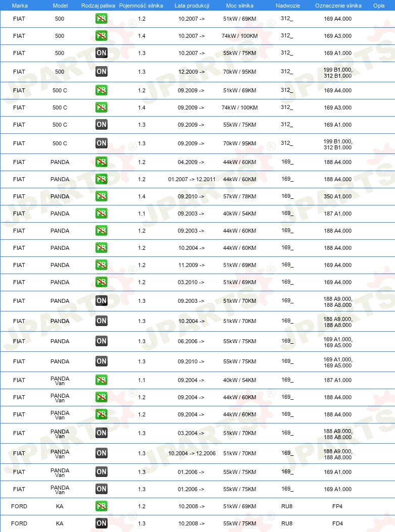Image resolution: width=395 pixels, height=532 pixels.
Task: Click FORD brand cell in FP4 row
Action: point(19,506)
